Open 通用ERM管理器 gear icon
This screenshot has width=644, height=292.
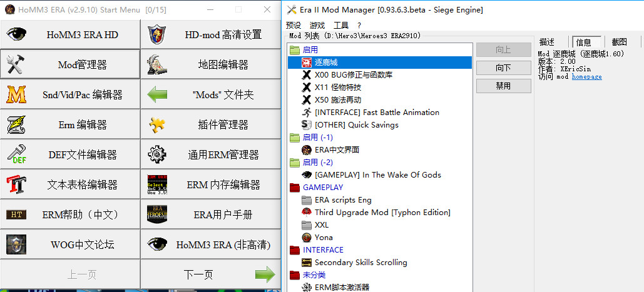tap(156, 154)
